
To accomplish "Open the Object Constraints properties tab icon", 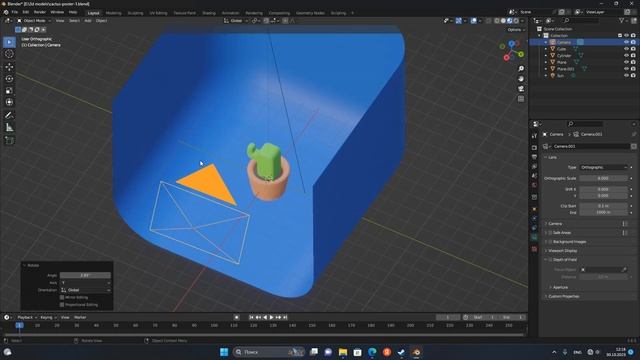I will pos(534,228).
